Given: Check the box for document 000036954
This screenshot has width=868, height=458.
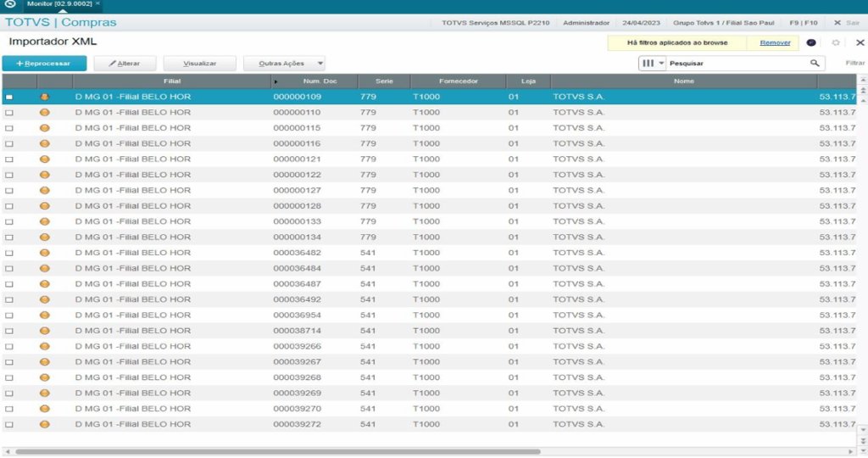Looking at the screenshot, I should point(8,316).
